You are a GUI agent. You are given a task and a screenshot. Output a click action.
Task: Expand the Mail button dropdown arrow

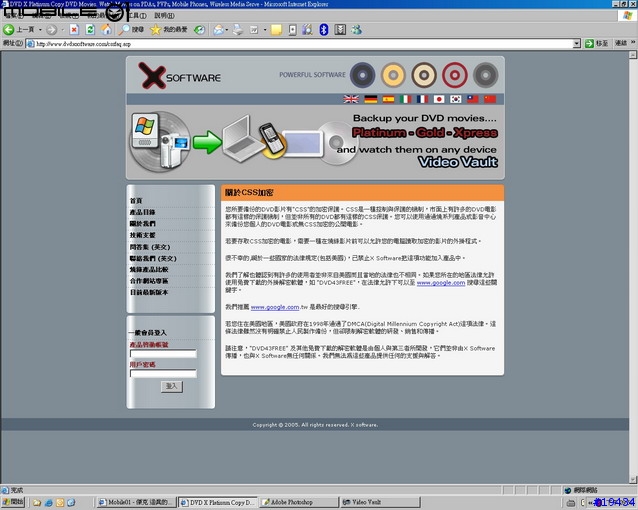click(x=227, y=29)
